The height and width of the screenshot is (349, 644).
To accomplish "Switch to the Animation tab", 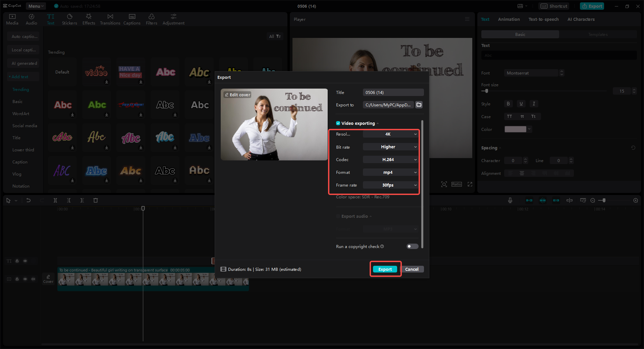I will coord(508,19).
